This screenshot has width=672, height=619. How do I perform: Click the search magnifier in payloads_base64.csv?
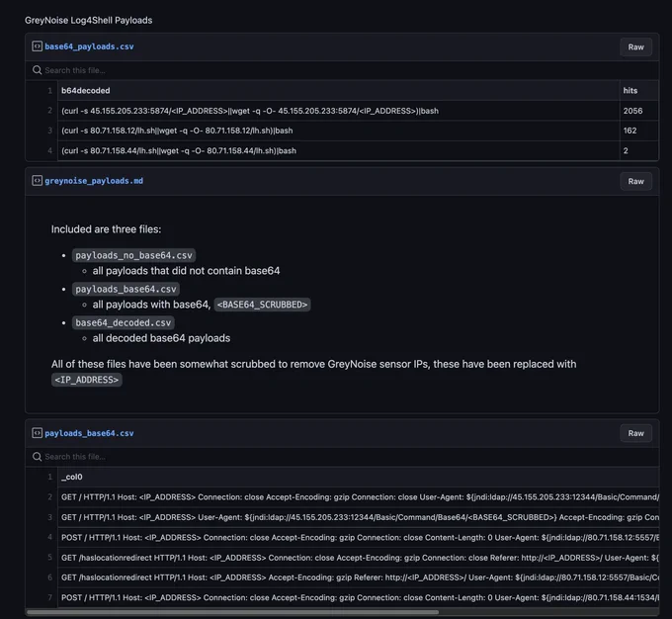38,457
